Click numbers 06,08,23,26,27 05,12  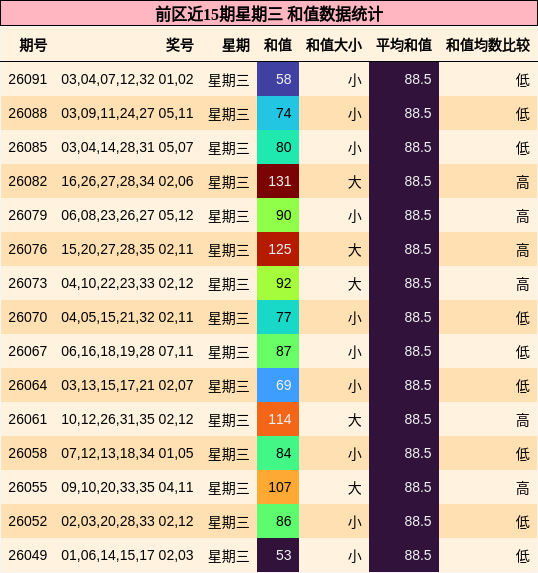pos(127,215)
